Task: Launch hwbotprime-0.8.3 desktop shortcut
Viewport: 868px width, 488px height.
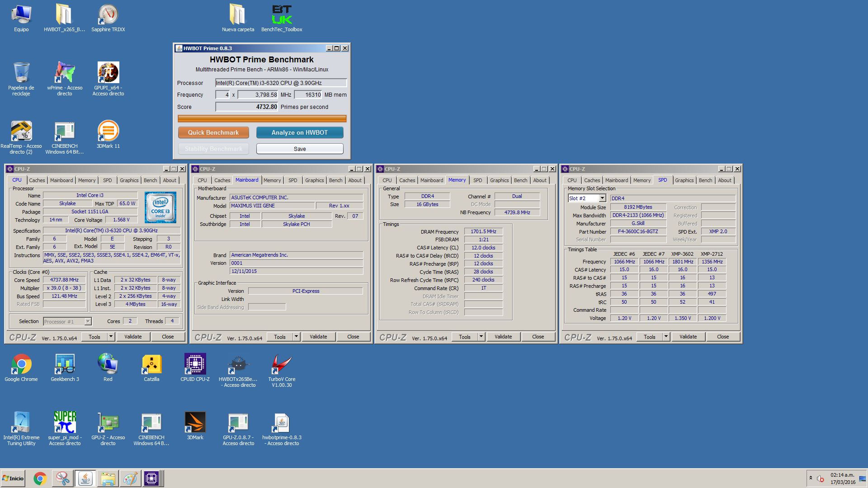Action: tap(282, 428)
